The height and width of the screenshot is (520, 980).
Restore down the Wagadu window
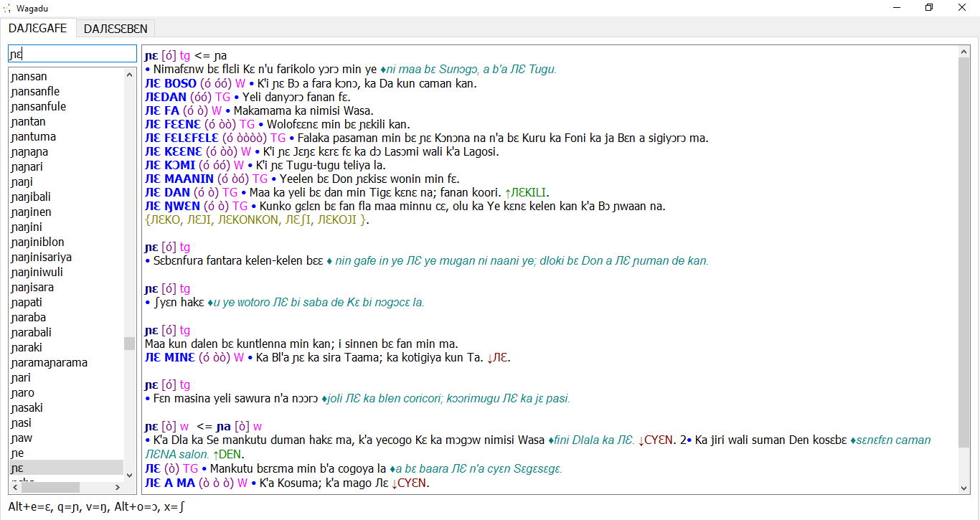click(x=929, y=8)
